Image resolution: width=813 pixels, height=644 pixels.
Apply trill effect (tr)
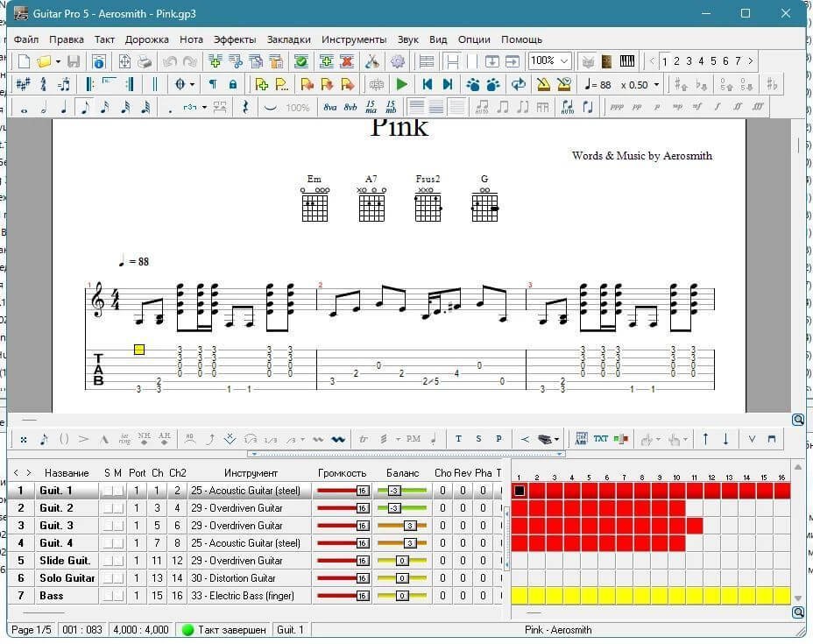coord(363,439)
